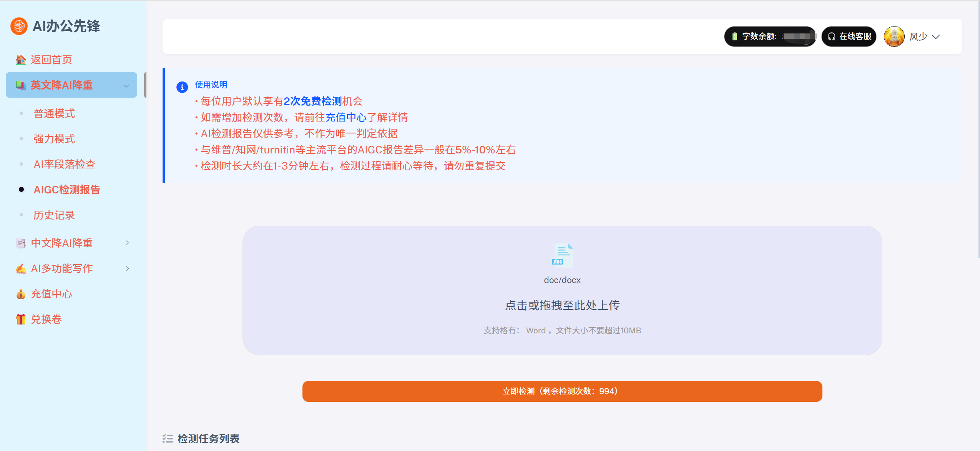Go to 历史记录 in sidebar
980x451 pixels.
[x=54, y=215]
